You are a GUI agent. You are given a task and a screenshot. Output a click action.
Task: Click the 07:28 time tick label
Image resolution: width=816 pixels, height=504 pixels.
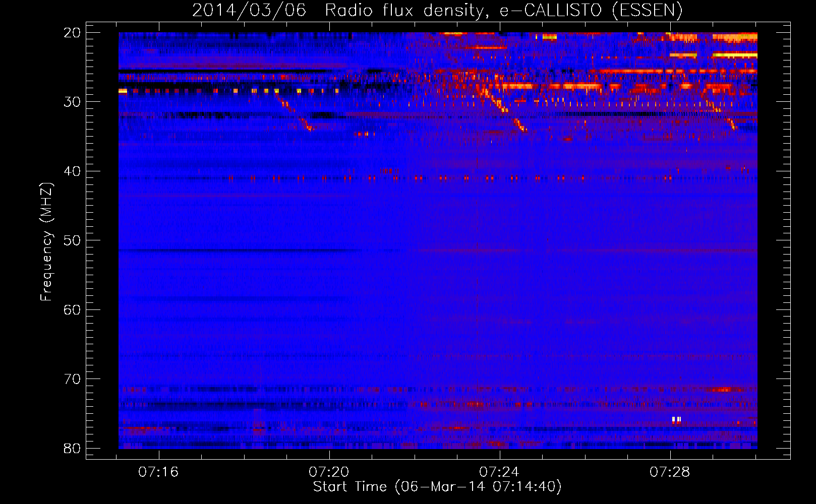[x=670, y=472]
